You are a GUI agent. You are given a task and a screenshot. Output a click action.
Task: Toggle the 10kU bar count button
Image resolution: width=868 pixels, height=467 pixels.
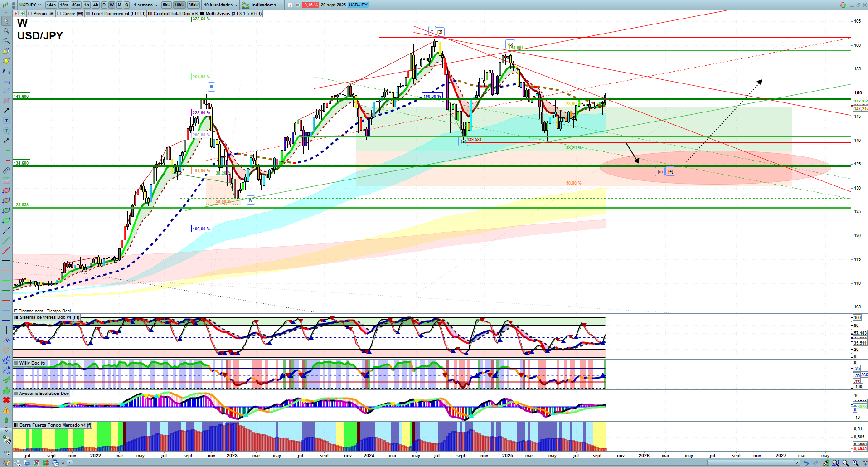click(x=179, y=5)
